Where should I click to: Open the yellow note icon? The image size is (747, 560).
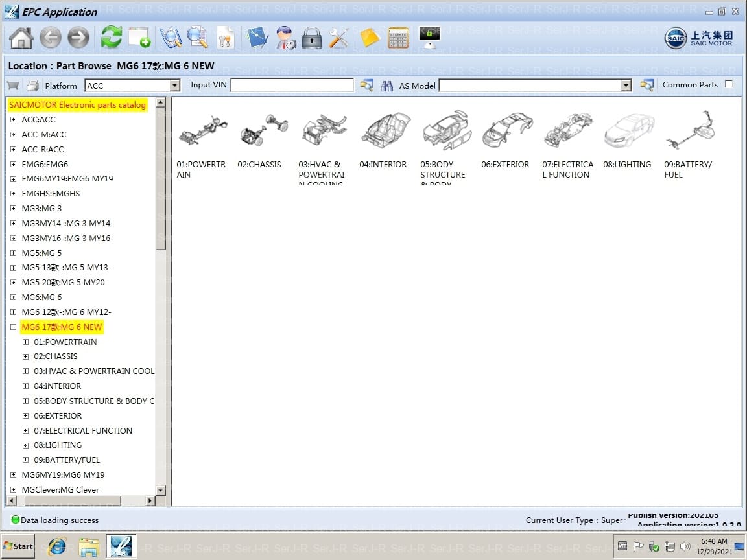coord(370,38)
